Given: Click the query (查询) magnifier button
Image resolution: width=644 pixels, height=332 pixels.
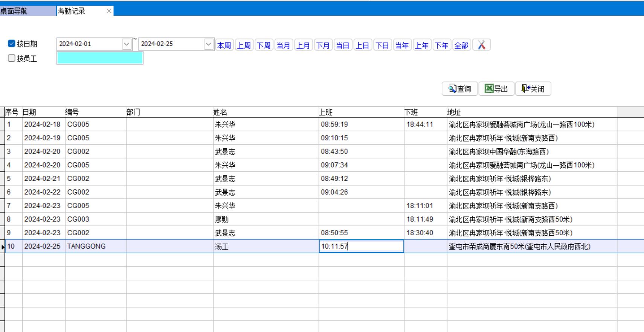Looking at the screenshot, I should 459,89.
